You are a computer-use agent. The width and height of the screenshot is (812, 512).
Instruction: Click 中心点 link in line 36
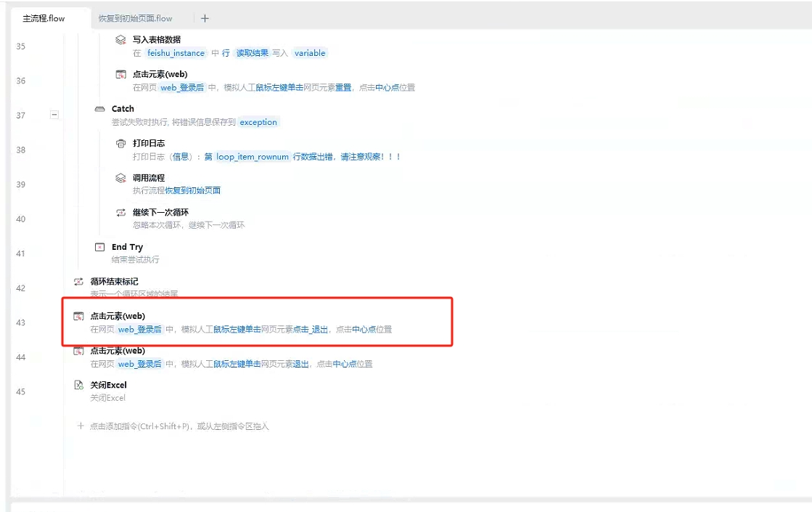[x=387, y=88]
